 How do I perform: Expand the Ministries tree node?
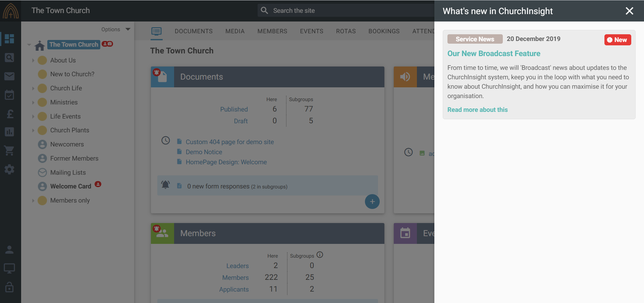point(33,102)
